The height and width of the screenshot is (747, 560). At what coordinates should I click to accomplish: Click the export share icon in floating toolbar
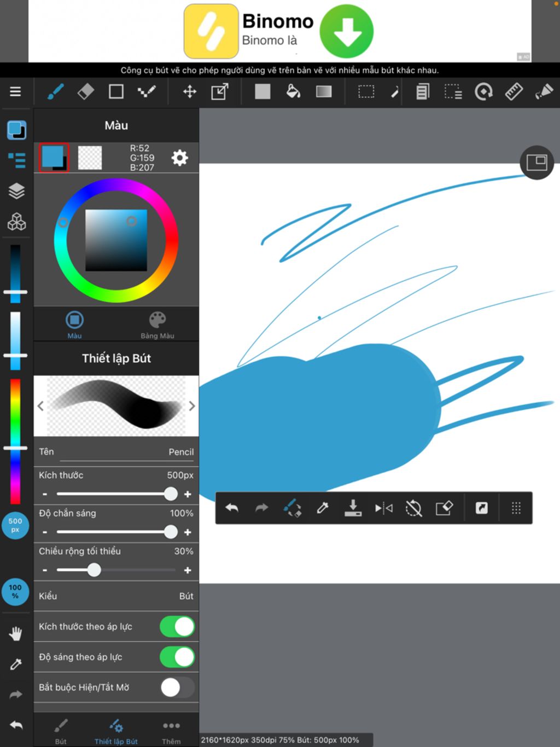[x=482, y=508]
